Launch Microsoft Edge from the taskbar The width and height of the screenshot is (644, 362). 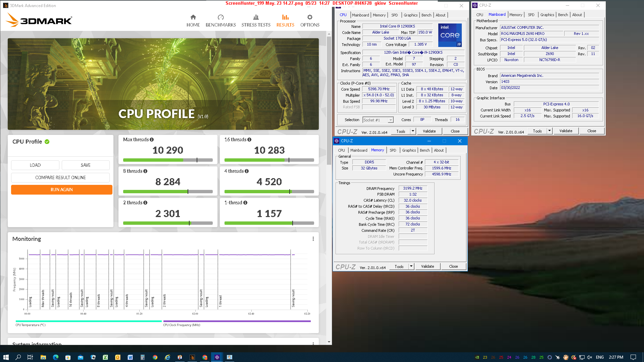click(55, 357)
